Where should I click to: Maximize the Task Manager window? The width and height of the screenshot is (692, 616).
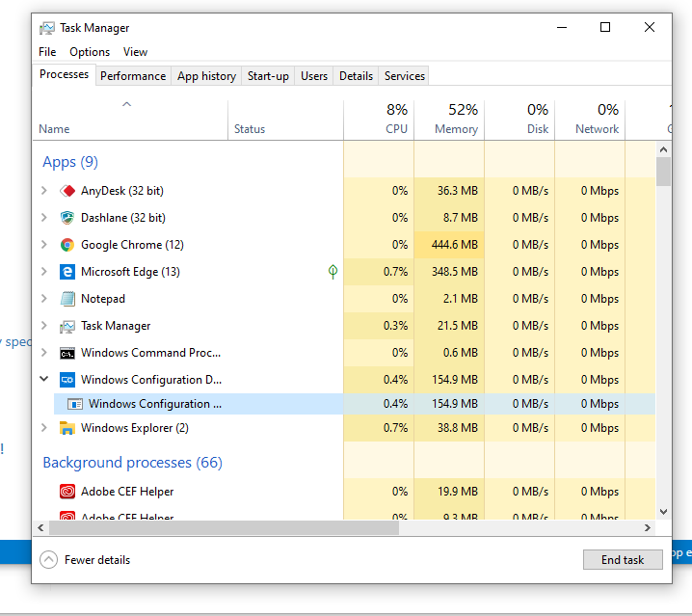click(605, 27)
